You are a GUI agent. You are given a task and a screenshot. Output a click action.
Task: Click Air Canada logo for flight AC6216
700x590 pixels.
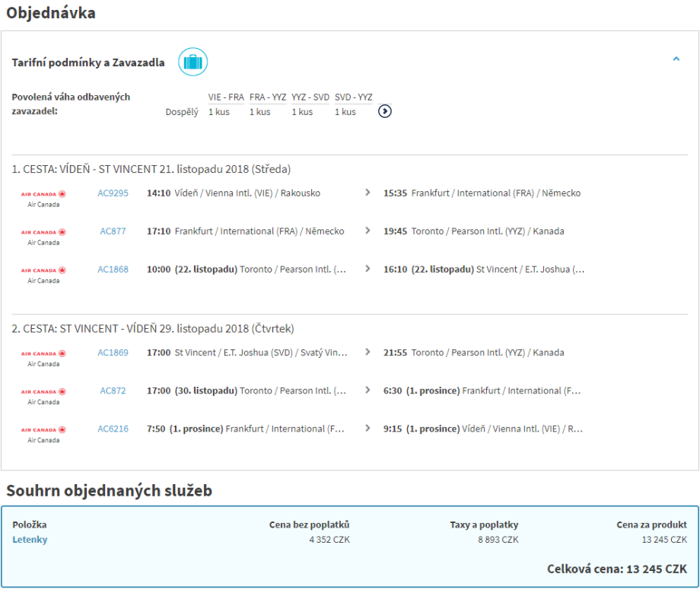tap(43, 430)
